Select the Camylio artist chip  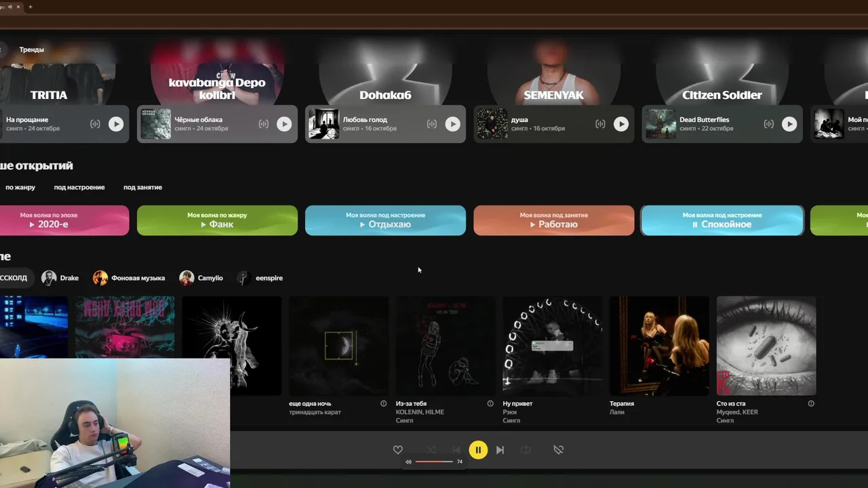click(x=201, y=278)
